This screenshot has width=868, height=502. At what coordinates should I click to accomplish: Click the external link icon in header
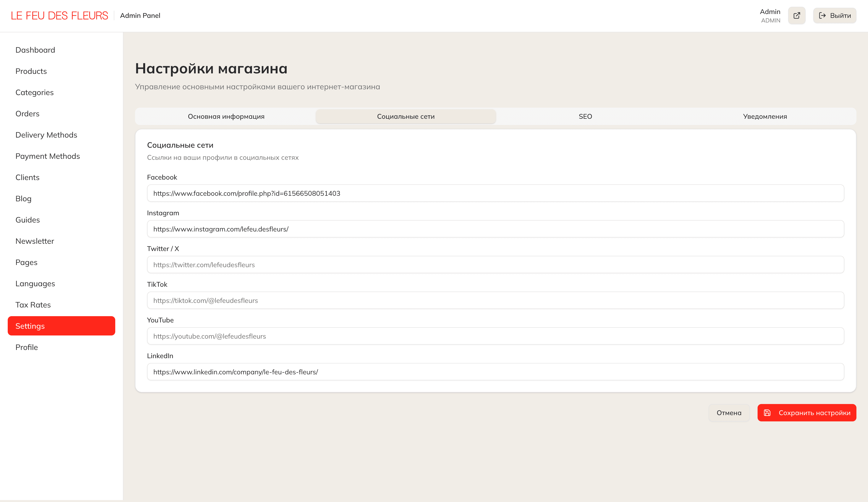pos(796,15)
